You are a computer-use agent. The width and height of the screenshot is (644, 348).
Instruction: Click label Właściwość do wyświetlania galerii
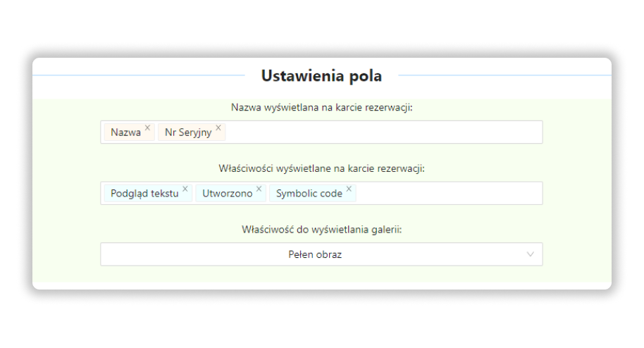click(321, 230)
